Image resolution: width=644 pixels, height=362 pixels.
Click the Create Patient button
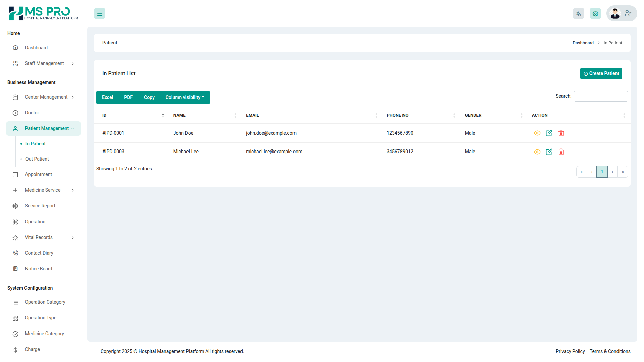pyautogui.click(x=601, y=74)
